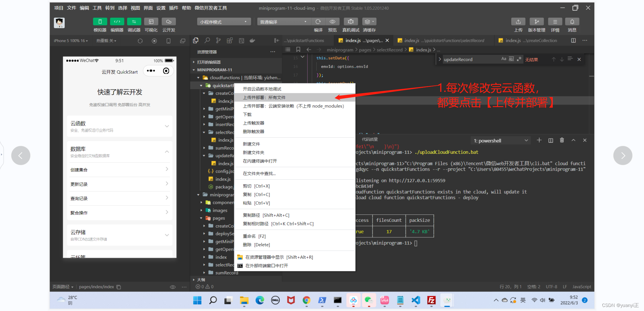Close the find widget
Viewport: 644px width, 311px height.
click(x=579, y=59)
